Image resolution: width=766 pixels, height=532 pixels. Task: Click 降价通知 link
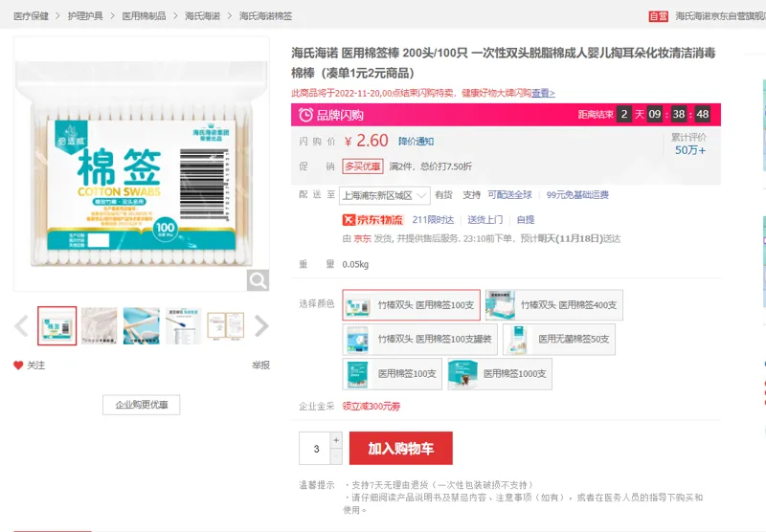click(416, 142)
